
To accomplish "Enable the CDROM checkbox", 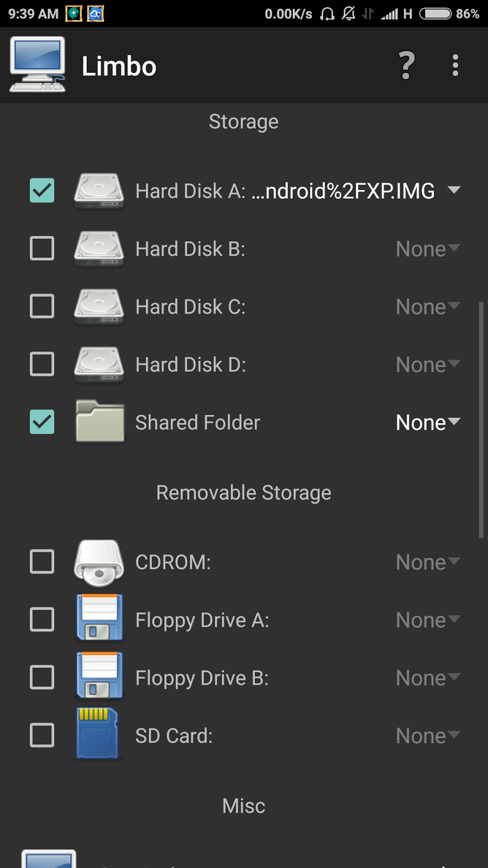I will click(x=42, y=561).
